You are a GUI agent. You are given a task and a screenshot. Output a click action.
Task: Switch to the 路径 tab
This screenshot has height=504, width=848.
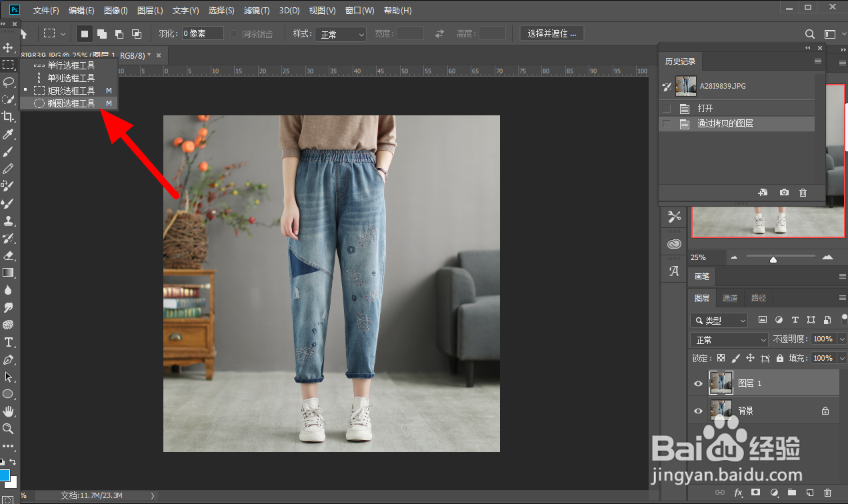(x=758, y=298)
